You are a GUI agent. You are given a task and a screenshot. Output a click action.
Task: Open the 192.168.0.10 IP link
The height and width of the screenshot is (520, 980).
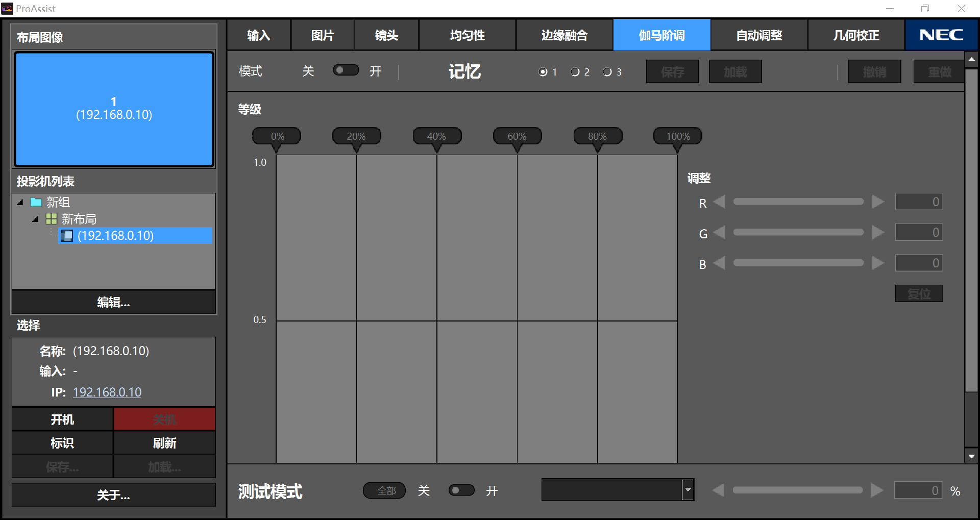[107, 392]
